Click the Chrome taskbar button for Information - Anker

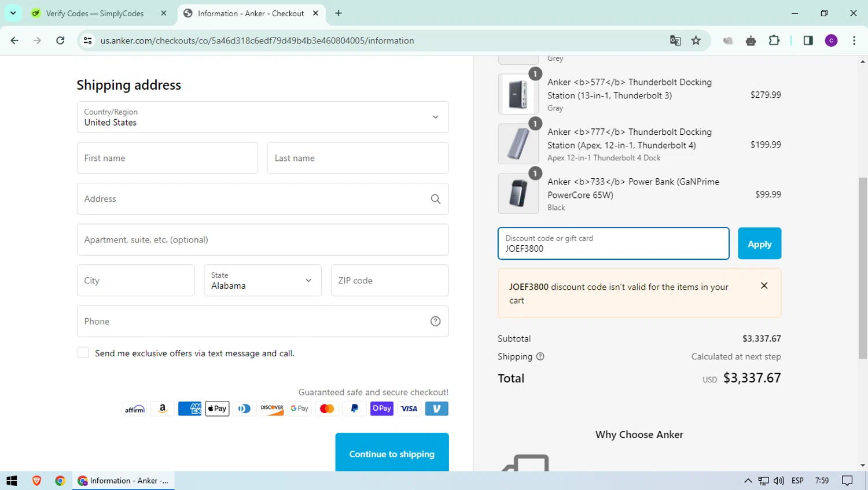coord(124,481)
